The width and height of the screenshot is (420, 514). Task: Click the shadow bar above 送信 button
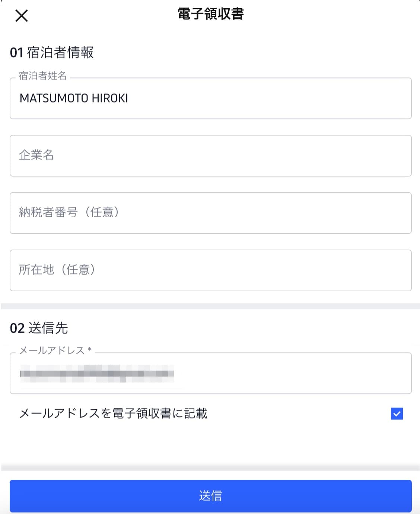[210, 467]
